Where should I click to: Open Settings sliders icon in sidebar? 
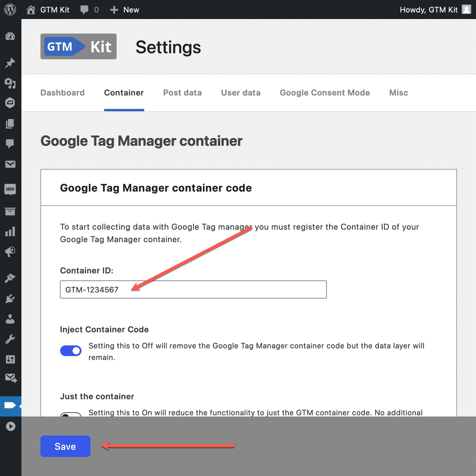pyautogui.click(x=10, y=359)
